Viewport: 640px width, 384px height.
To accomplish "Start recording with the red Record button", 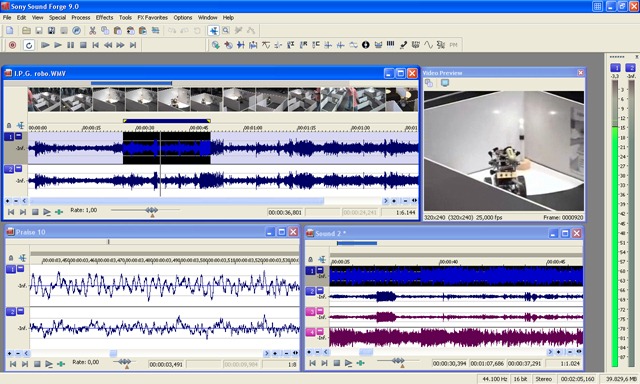I will [x=12, y=45].
